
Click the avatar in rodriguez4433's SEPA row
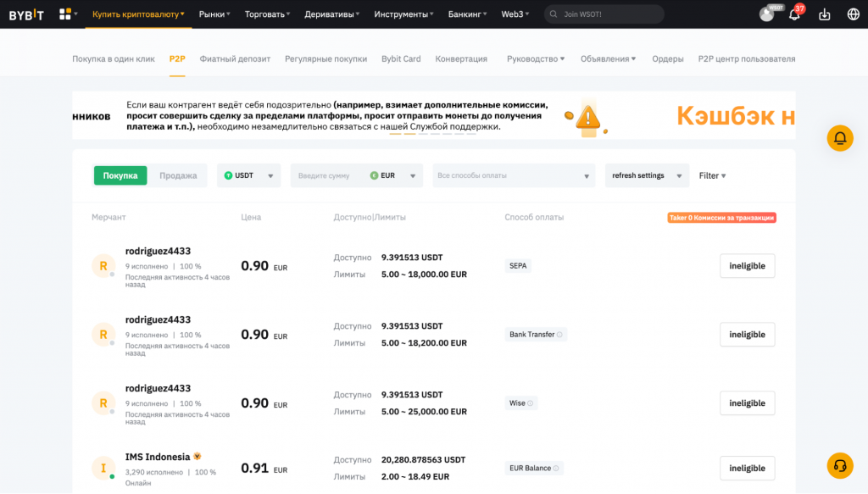[103, 265]
